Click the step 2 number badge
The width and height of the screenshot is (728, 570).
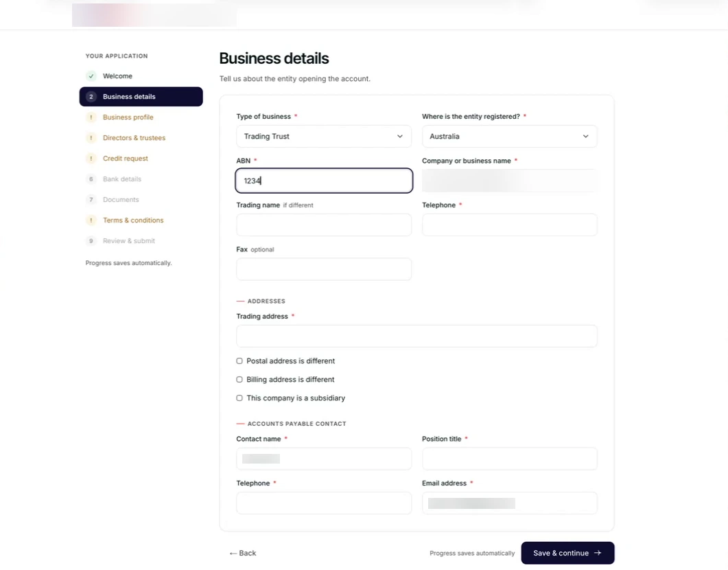[91, 97]
